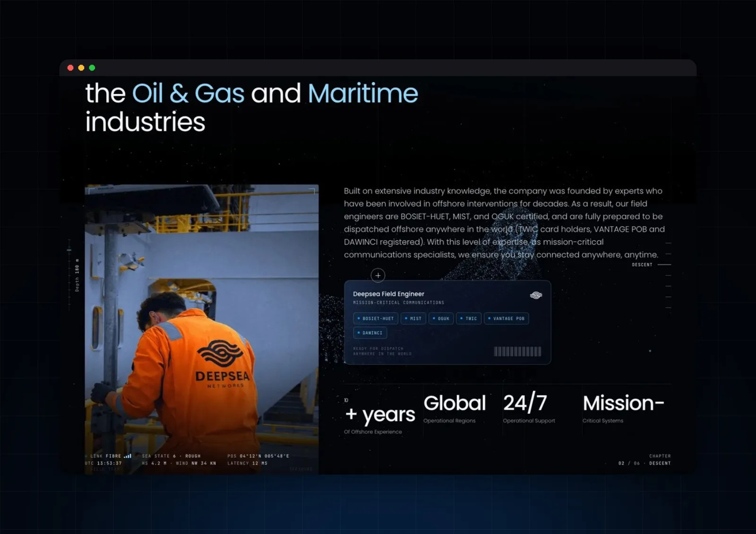Click the "LATENCY 12 MS" readout
The height and width of the screenshot is (534, 756).
247,463
